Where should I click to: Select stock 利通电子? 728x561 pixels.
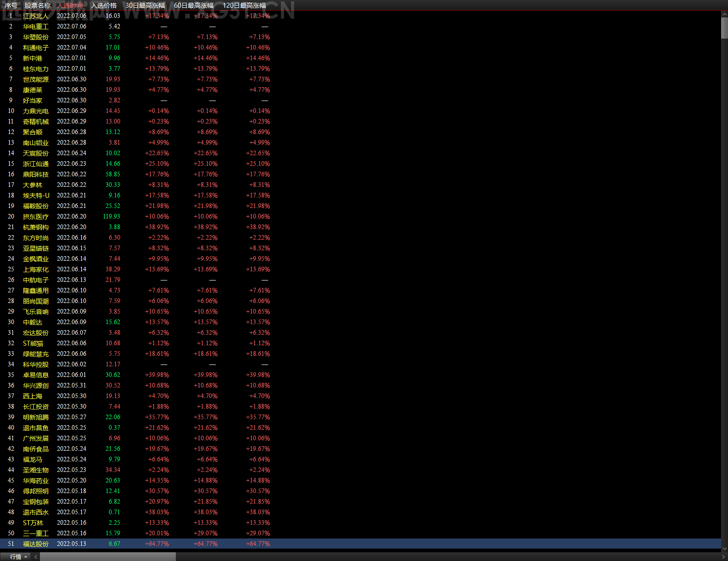(x=36, y=48)
